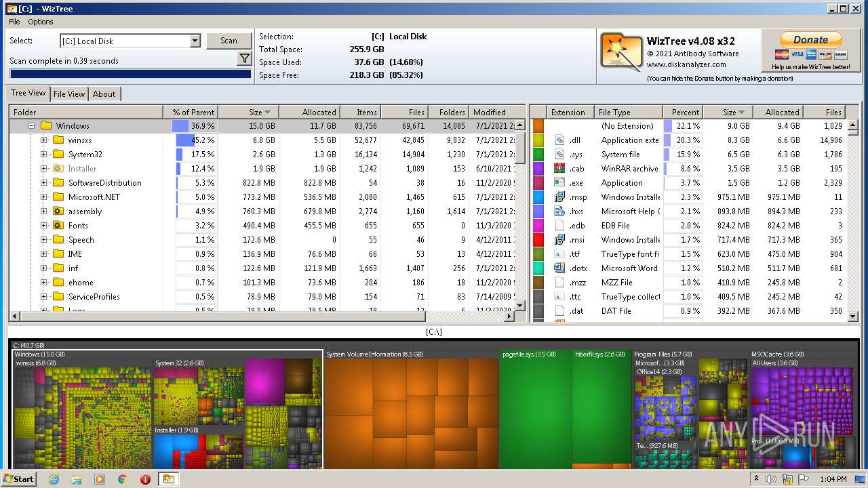Click the .dotx Word document icon
Image resolution: width=868 pixels, height=488 pixels.
pos(559,268)
